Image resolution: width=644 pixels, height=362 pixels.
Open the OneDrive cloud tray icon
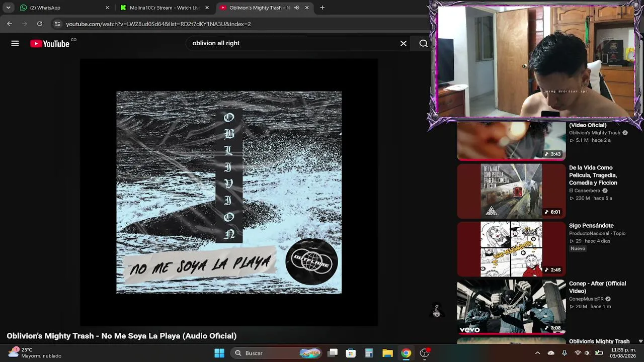[551, 353]
